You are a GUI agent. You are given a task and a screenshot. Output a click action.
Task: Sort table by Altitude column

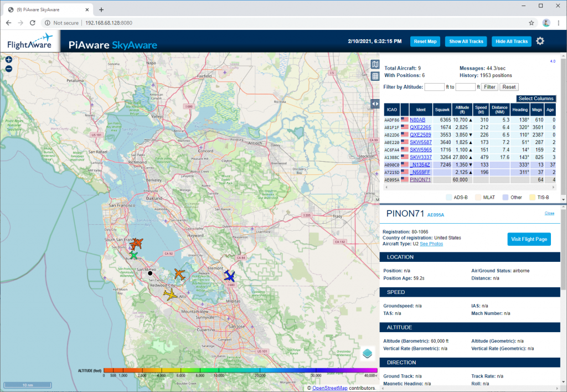click(462, 110)
